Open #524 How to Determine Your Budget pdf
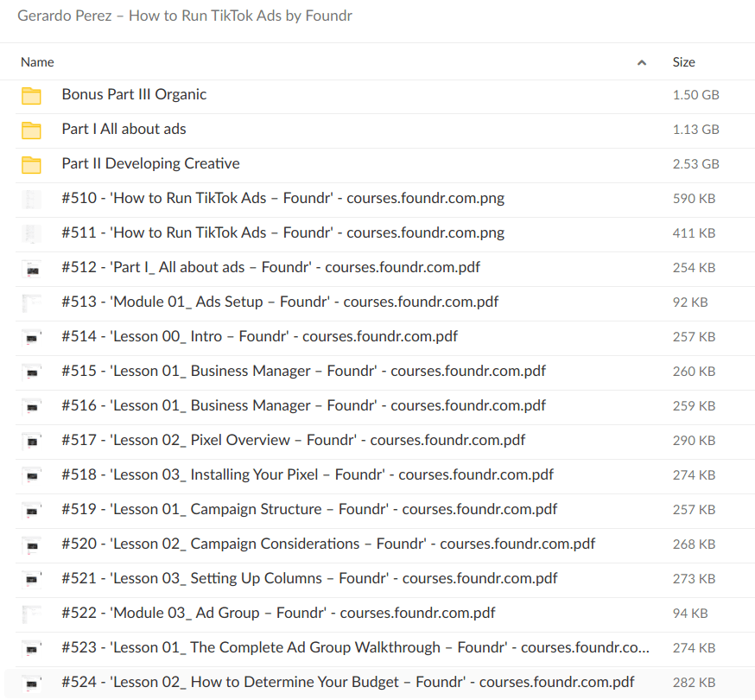Screen dimensions: 755x700 [348, 682]
